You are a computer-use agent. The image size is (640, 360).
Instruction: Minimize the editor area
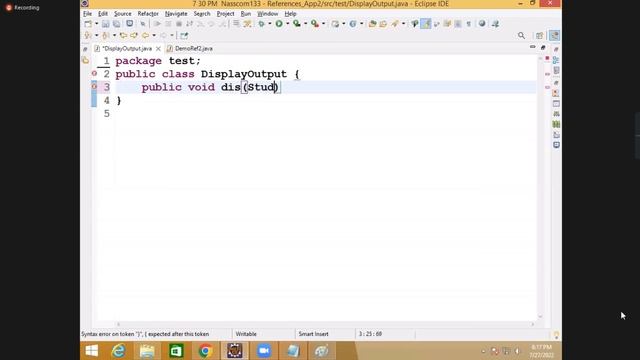pyautogui.click(x=533, y=47)
